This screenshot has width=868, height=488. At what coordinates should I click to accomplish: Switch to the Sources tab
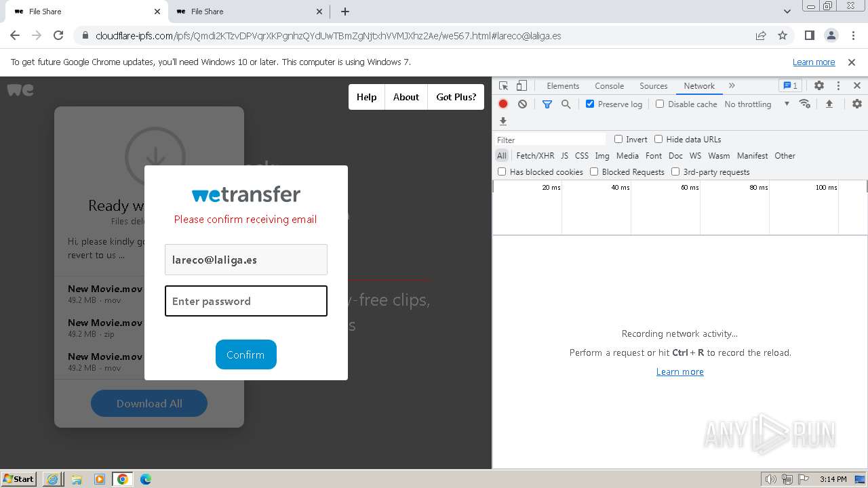pyautogui.click(x=654, y=86)
